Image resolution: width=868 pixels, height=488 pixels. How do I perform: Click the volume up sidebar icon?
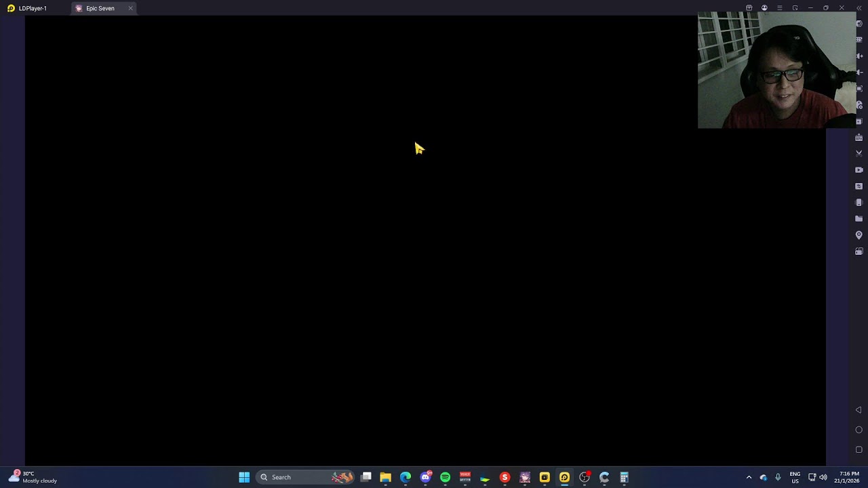click(859, 56)
